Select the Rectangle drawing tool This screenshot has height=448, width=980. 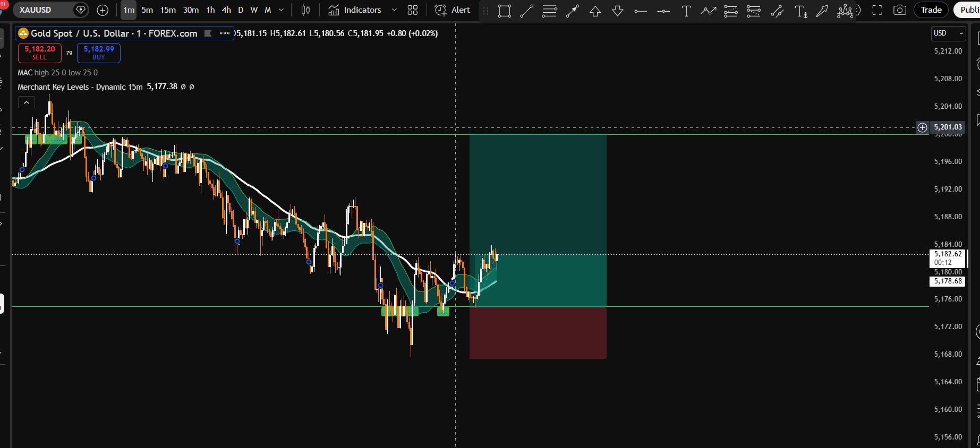(x=504, y=11)
